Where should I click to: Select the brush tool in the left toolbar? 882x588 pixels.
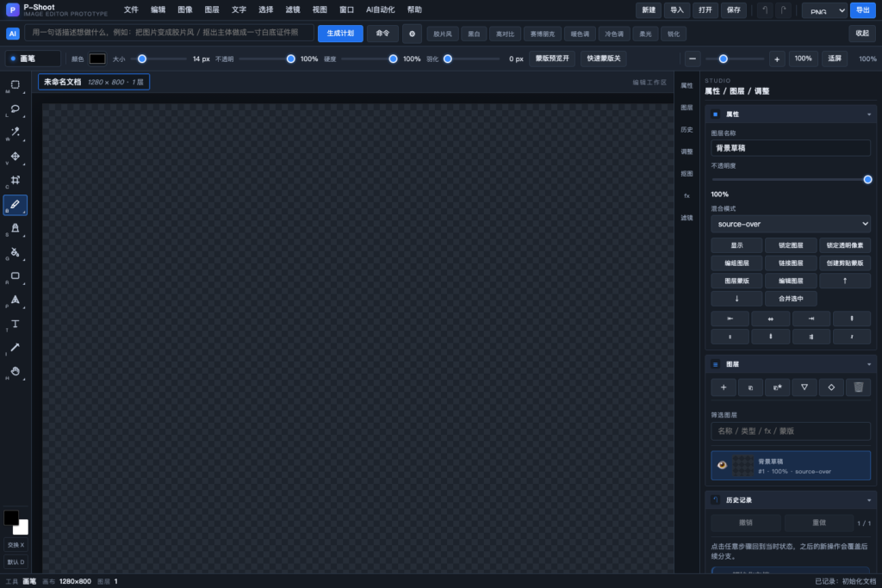coord(16,205)
